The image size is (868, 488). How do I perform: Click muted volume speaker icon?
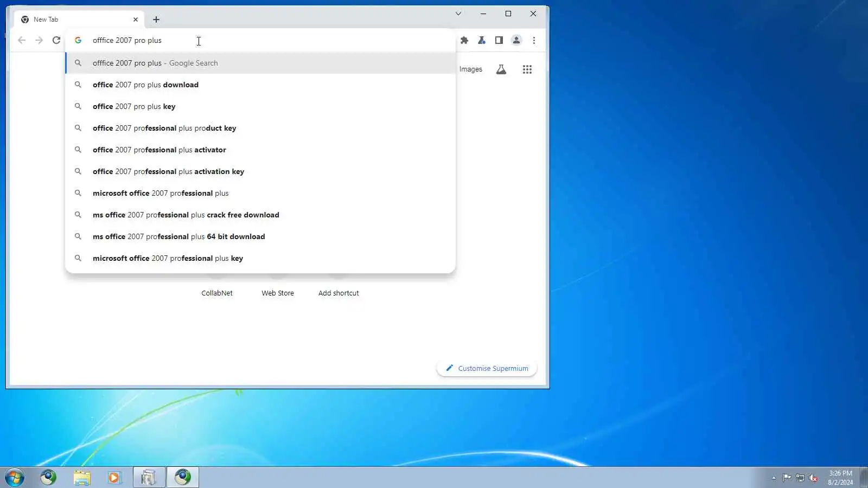coord(813,478)
